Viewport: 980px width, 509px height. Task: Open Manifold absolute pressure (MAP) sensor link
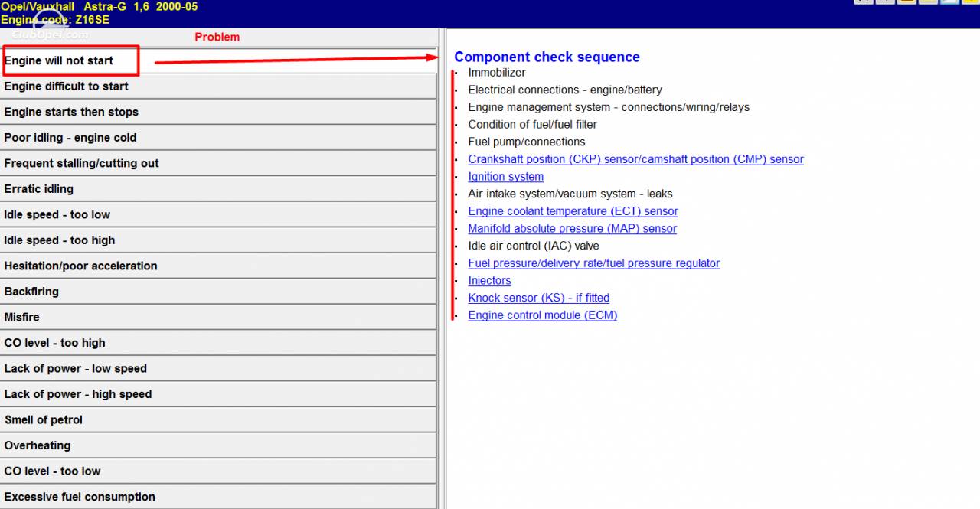click(572, 229)
